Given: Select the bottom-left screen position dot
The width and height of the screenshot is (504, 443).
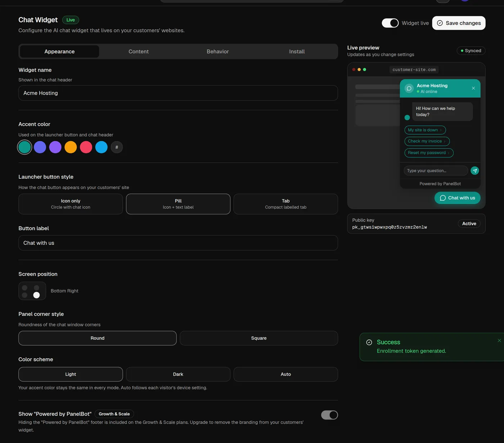Looking at the screenshot, I should pos(25,295).
